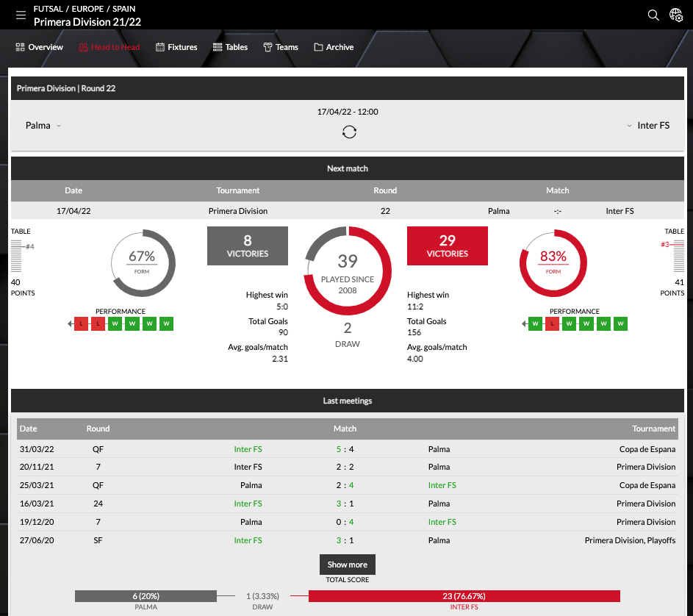This screenshot has height=616, width=693.
Task: Click the red 29 Victories box
Action: click(x=448, y=246)
